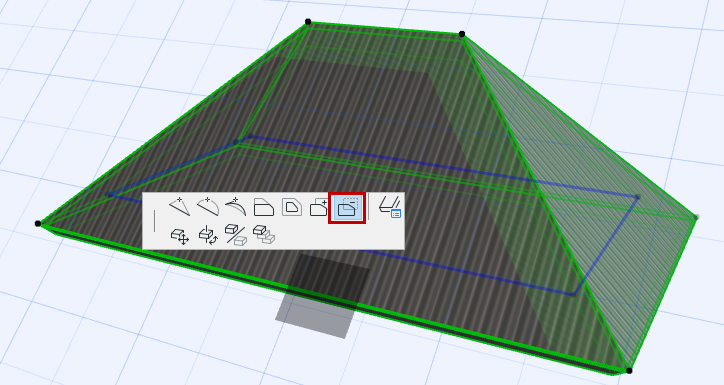Click the top-right ridge node of roof
Image resolution: width=724 pixels, height=385 pixels.
pos(462,34)
